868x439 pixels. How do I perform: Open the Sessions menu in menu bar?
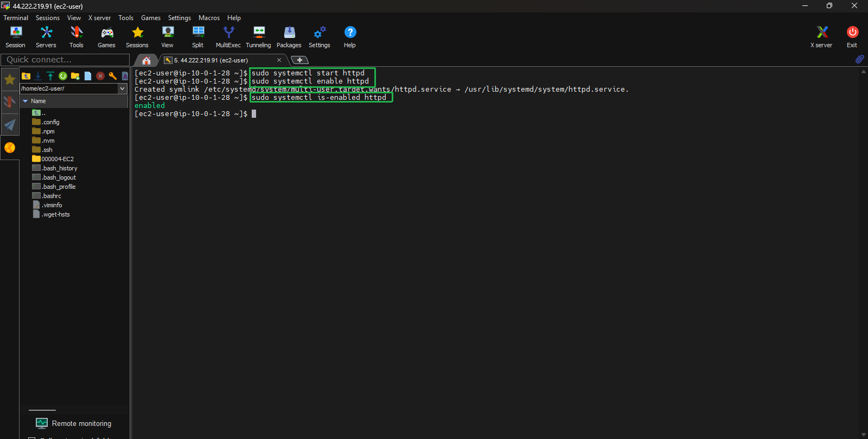click(48, 18)
